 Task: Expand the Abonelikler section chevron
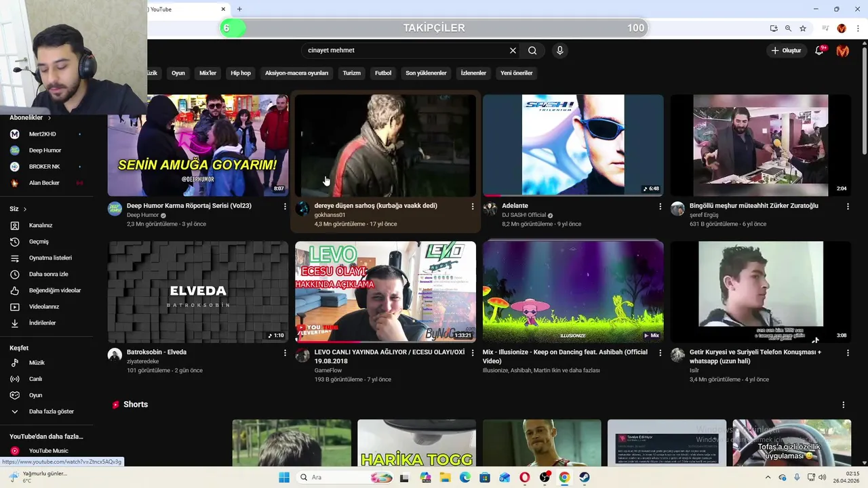point(50,118)
